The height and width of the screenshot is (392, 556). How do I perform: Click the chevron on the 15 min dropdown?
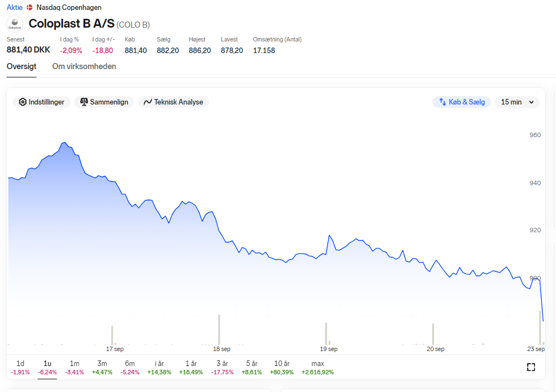pos(531,102)
